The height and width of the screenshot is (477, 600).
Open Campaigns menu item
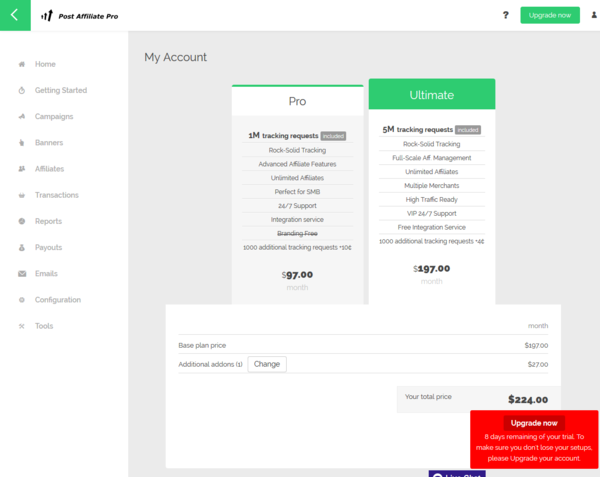coord(54,116)
